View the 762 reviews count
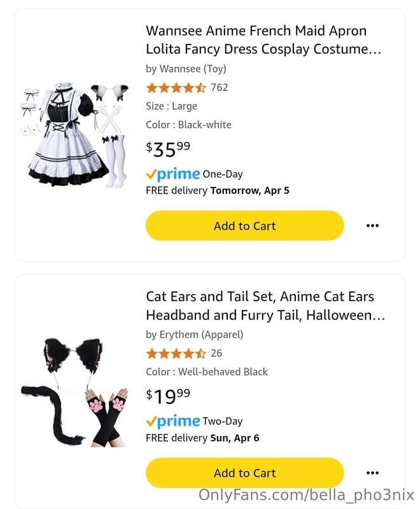 coord(220,87)
